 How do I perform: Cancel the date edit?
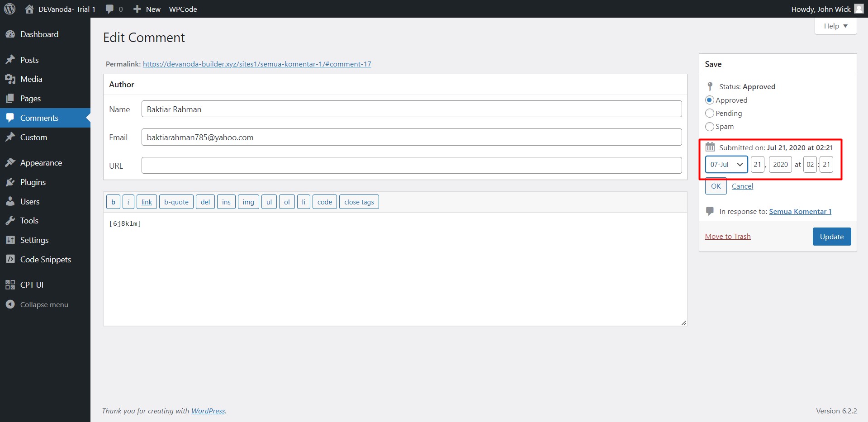[x=742, y=186]
